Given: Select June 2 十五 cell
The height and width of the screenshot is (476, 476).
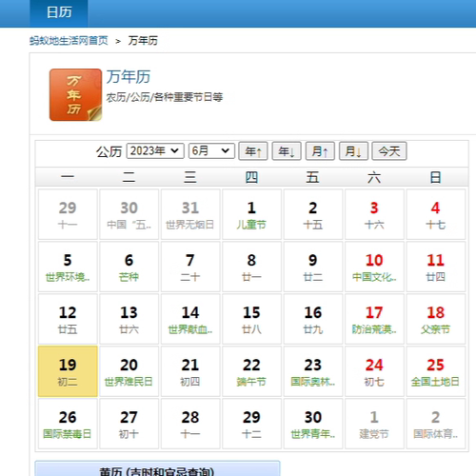Looking at the screenshot, I should click(313, 214).
